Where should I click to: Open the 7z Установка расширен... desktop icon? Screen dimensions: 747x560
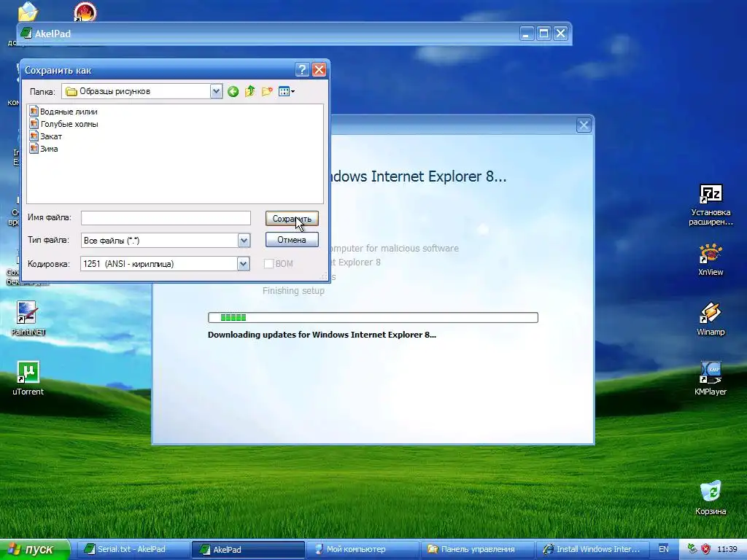click(x=711, y=205)
